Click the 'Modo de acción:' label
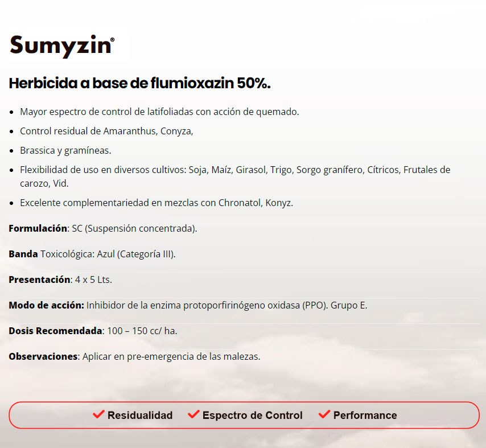This screenshot has height=448, width=486. tap(47, 305)
